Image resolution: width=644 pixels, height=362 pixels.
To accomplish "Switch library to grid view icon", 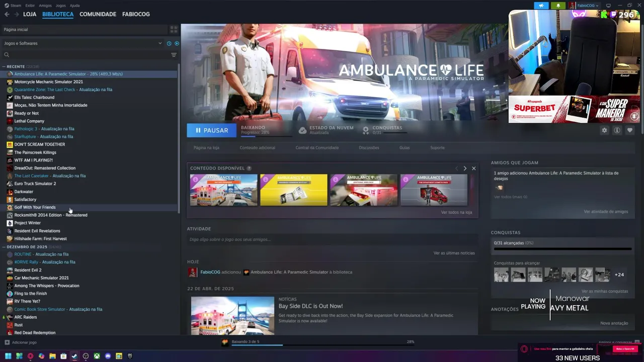I will (174, 30).
